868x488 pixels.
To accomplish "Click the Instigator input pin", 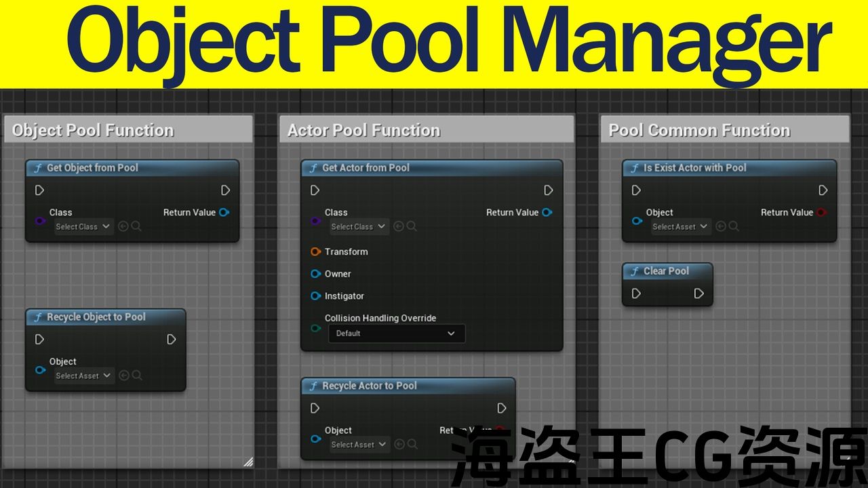I will point(315,296).
